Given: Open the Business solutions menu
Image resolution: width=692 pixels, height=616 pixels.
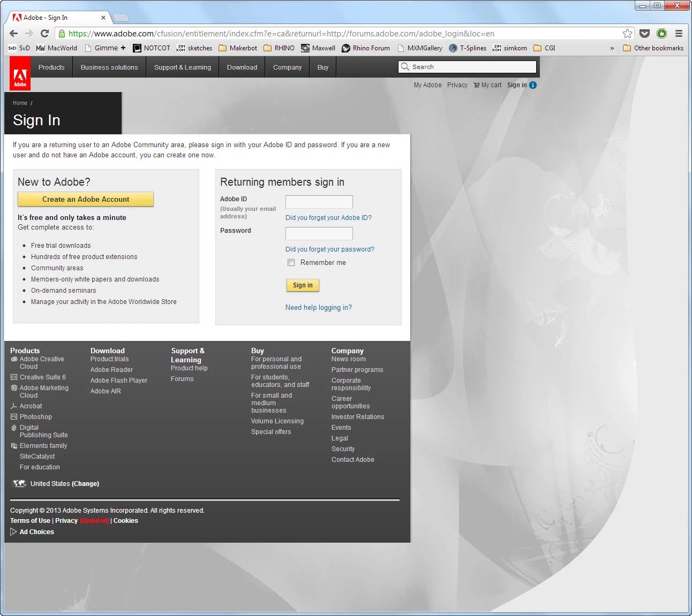Looking at the screenshot, I should point(109,67).
